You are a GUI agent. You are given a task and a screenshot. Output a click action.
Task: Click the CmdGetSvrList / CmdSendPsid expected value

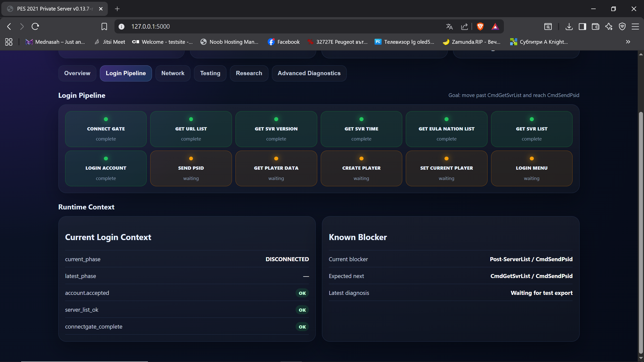point(531,276)
